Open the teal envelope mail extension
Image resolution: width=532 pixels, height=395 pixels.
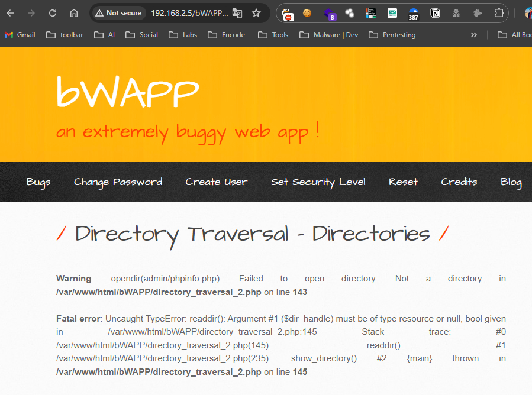tap(392, 13)
